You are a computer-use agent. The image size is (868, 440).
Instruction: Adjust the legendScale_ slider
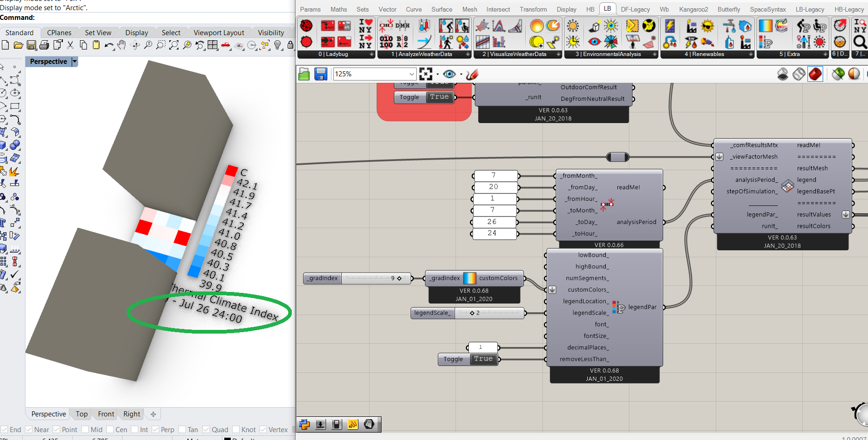[468, 313]
